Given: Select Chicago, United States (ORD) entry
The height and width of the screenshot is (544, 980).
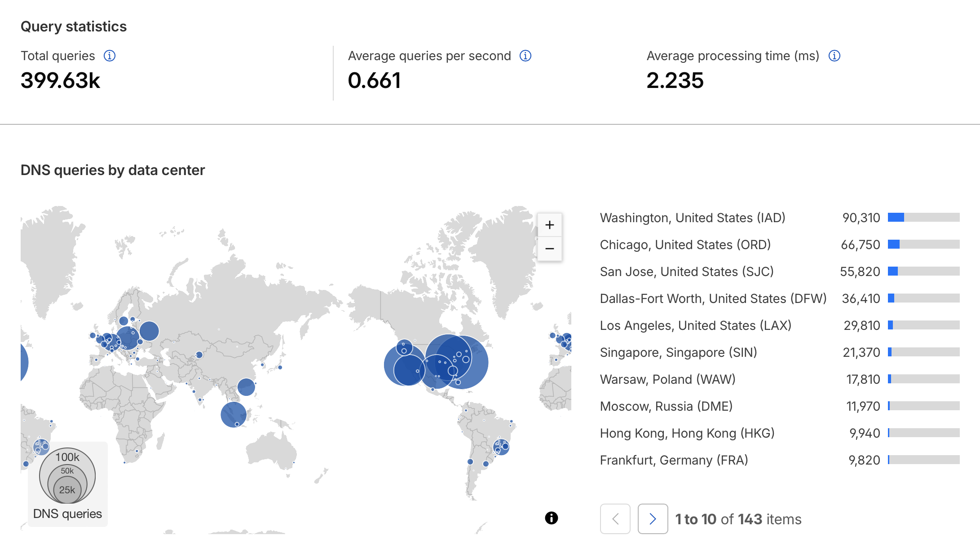Looking at the screenshot, I should point(685,245).
